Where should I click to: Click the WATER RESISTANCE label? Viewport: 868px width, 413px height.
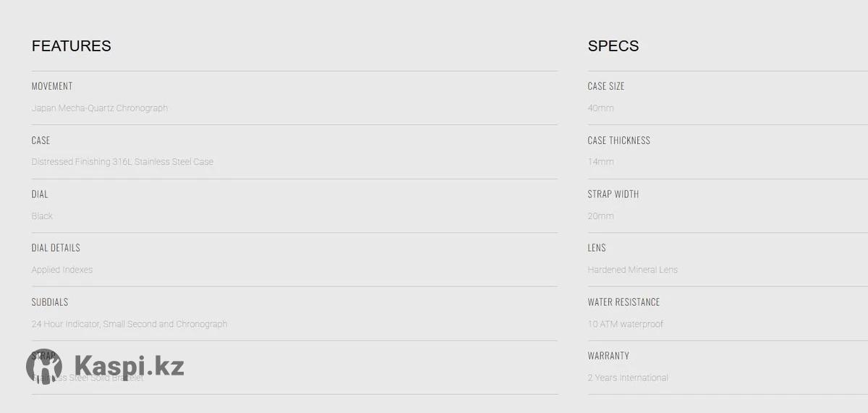(624, 302)
